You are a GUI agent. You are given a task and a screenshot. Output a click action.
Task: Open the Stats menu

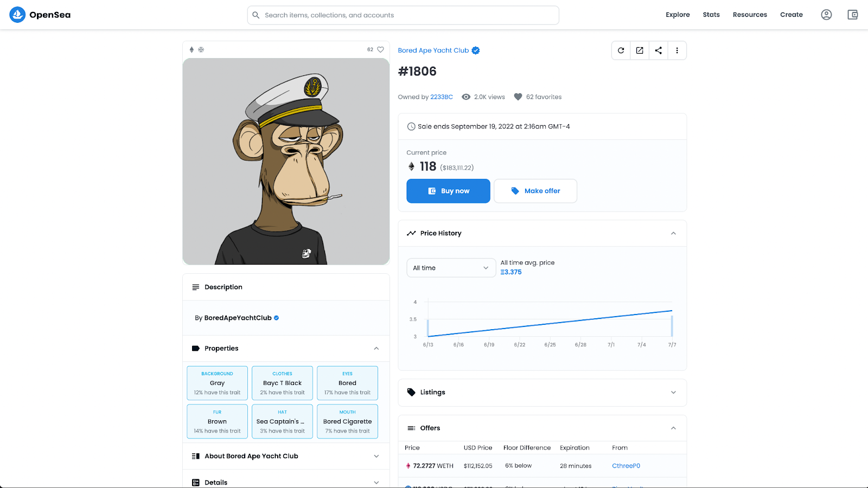711,15
